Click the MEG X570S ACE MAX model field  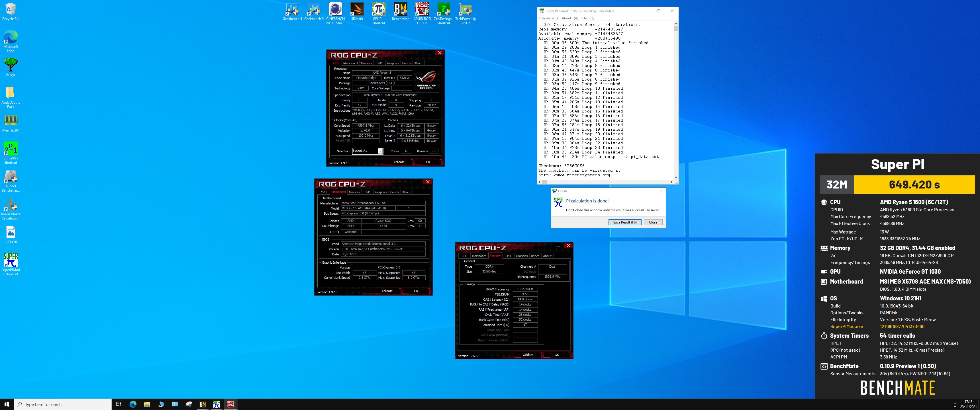tap(367, 208)
